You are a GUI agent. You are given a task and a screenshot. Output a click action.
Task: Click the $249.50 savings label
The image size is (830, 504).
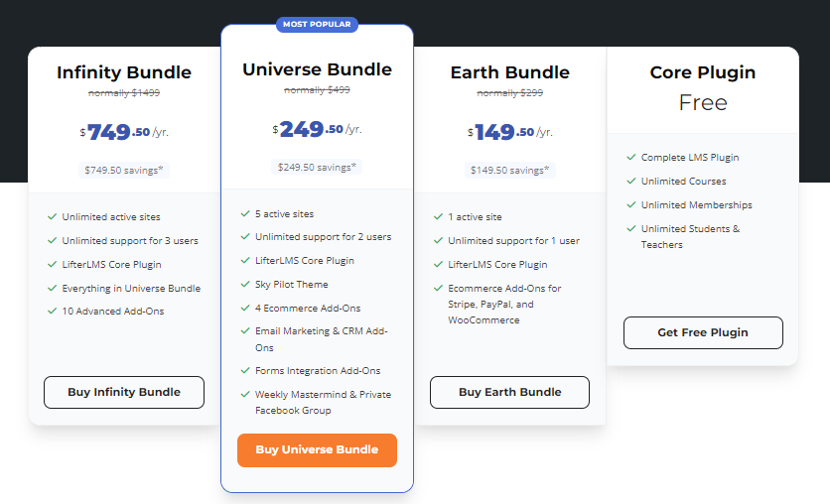tap(317, 168)
